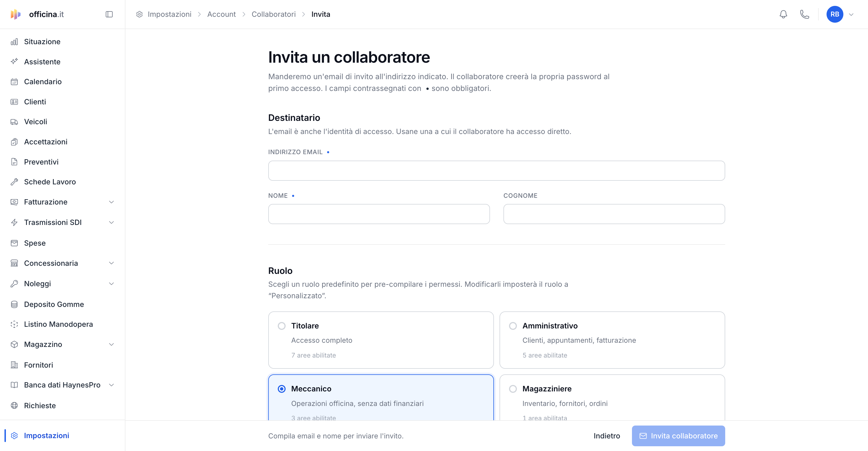Open Situazione in the sidebar
The image size is (868, 451).
pyautogui.click(x=62, y=42)
